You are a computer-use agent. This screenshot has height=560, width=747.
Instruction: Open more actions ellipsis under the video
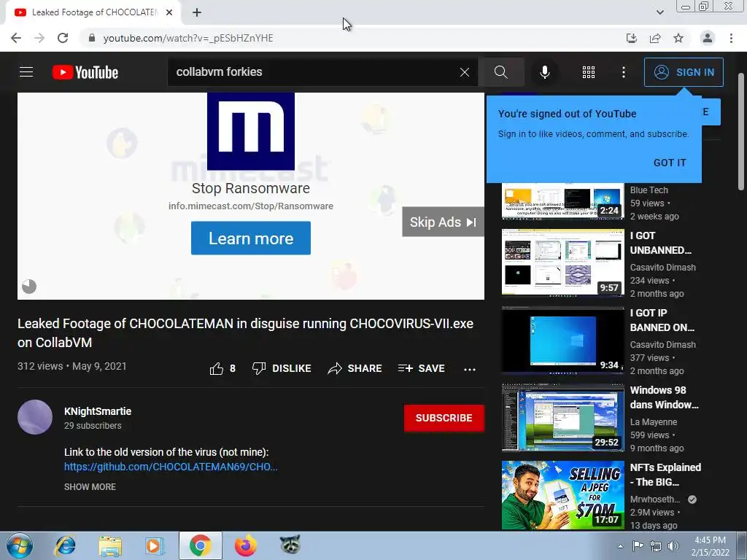tap(470, 369)
